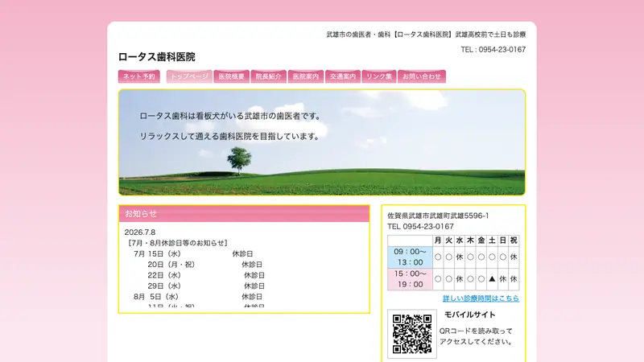Click the ▲ Saturday afternoon cell
The width and height of the screenshot is (644, 362).
(x=492, y=279)
